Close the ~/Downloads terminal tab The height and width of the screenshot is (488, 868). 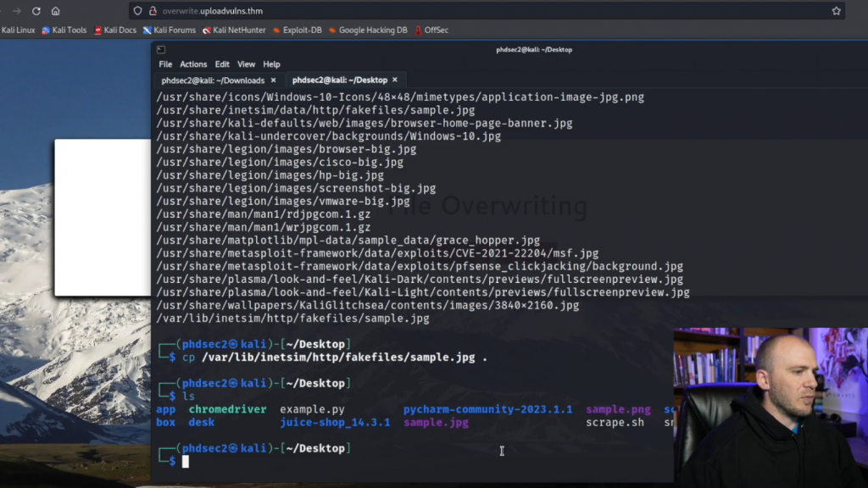point(273,80)
